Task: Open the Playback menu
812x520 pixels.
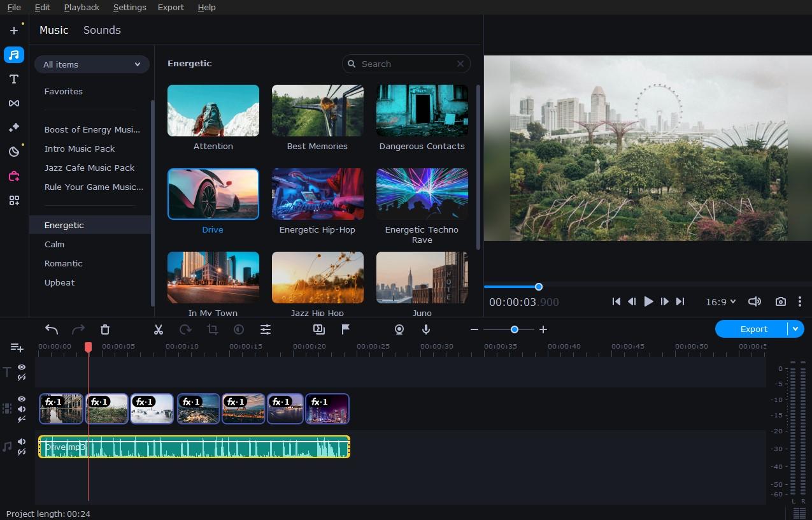Action: coord(82,7)
